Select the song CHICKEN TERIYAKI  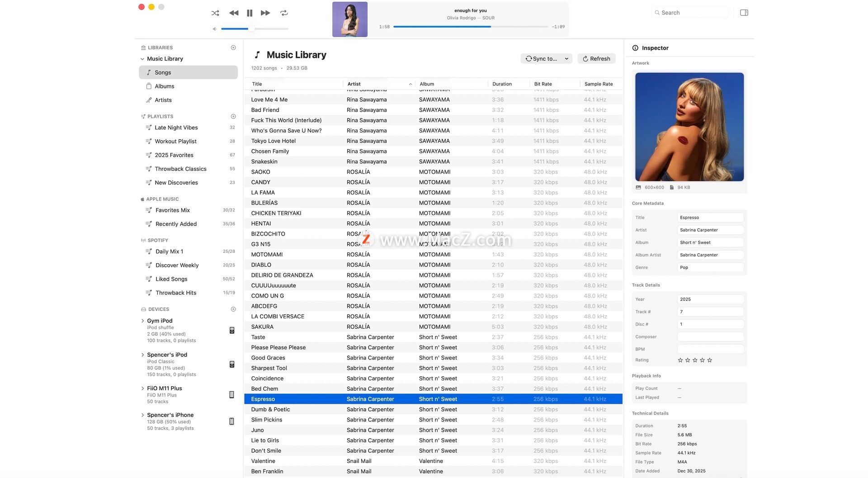click(433, 213)
